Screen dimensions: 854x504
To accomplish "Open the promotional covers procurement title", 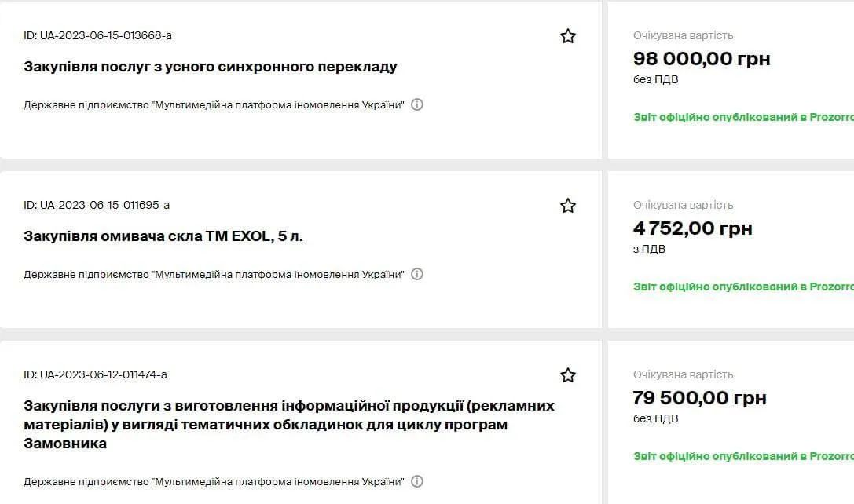I will 289,424.
